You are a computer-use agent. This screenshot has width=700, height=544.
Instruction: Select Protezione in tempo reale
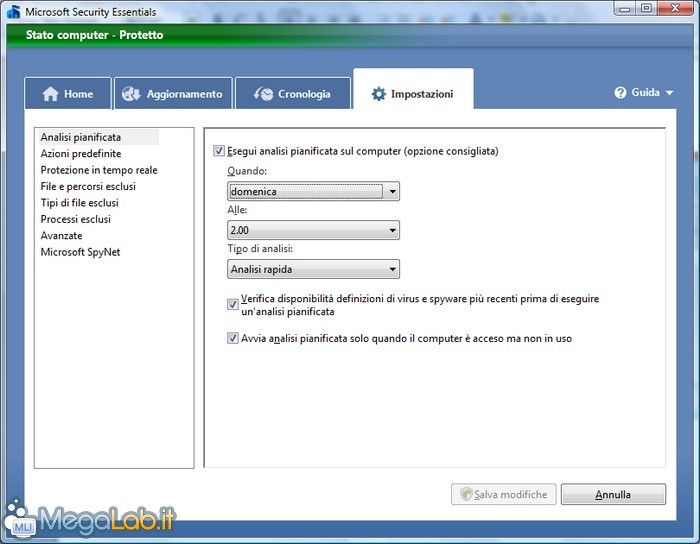pyautogui.click(x=99, y=170)
